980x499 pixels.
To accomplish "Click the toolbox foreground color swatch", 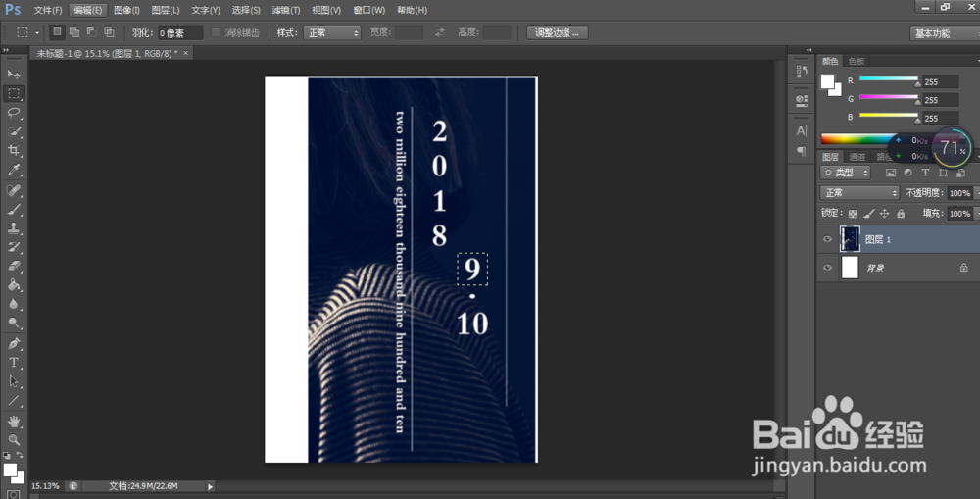I will pyautogui.click(x=10, y=470).
